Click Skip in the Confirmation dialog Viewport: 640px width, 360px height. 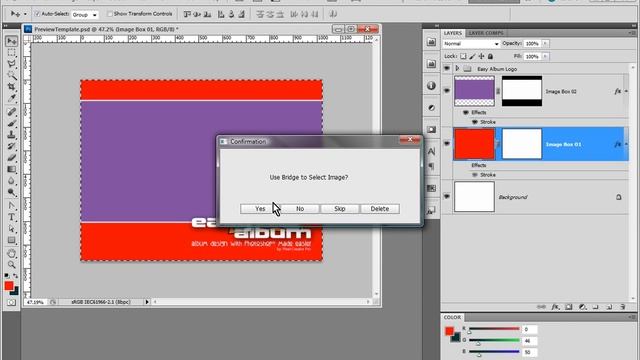tap(340, 209)
